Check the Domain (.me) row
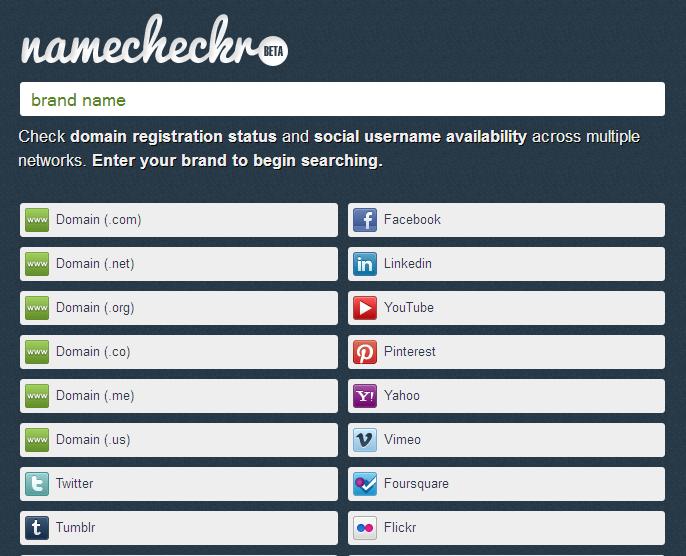 pyautogui.click(x=180, y=396)
